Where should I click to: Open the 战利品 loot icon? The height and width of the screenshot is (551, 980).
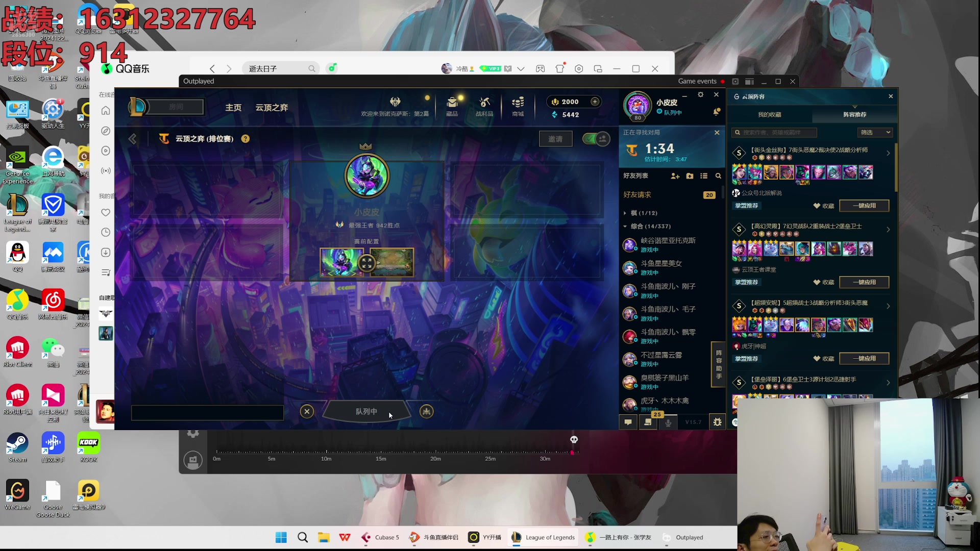484,106
